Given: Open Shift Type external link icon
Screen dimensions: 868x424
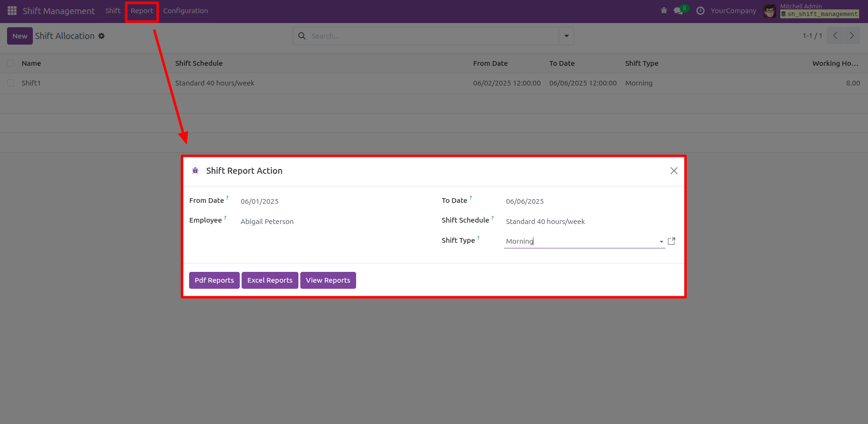Looking at the screenshot, I should click(x=671, y=241).
